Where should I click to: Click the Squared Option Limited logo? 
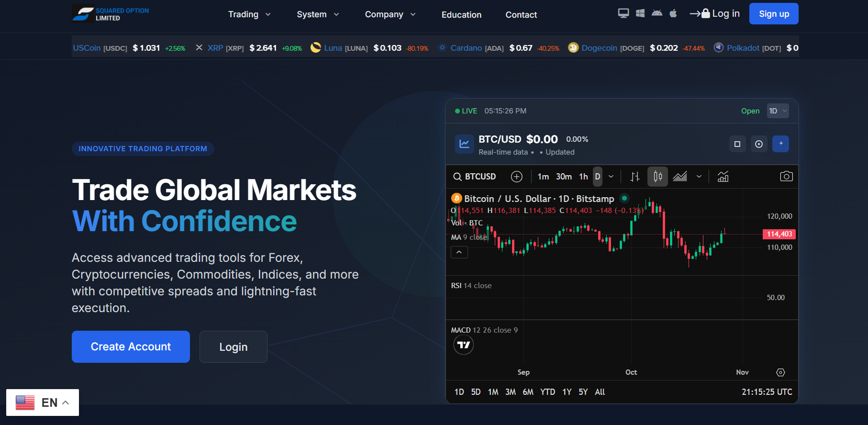point(111,14)
